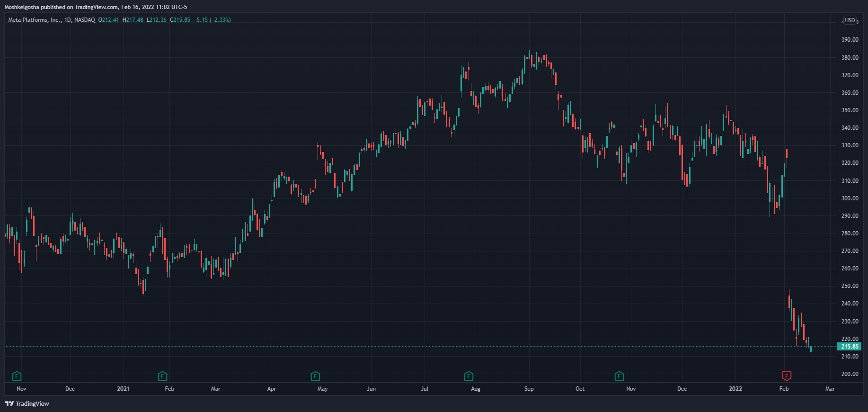Click the Sep label on time axis

[529, 389]
